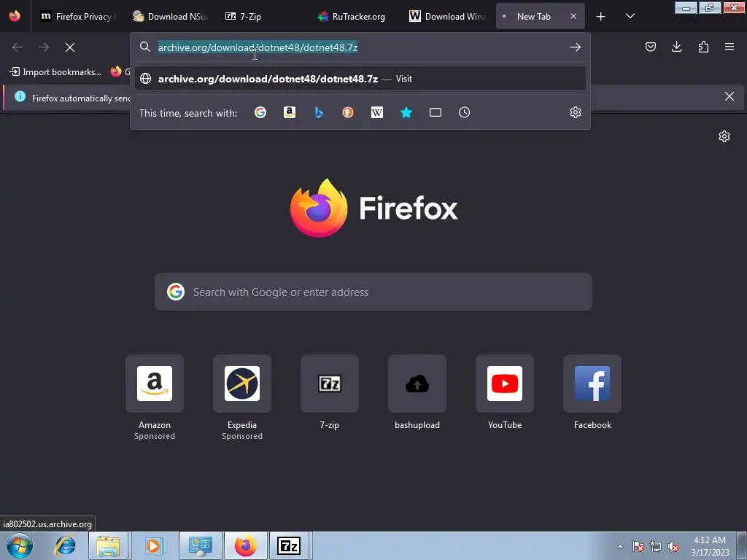The image size is (747, 560).
Task: Open the Expedia sponsored shortcut
Action: click(242, 384)
